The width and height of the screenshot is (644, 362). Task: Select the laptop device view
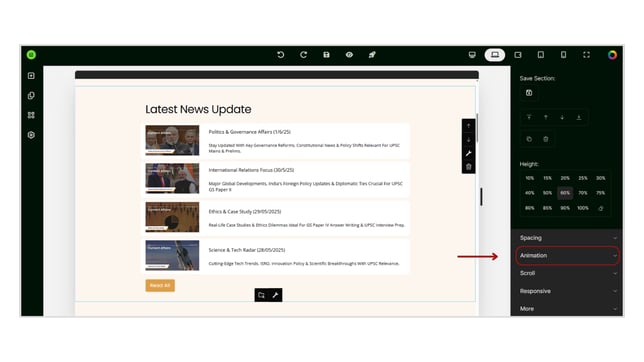[x=495, y=55]
